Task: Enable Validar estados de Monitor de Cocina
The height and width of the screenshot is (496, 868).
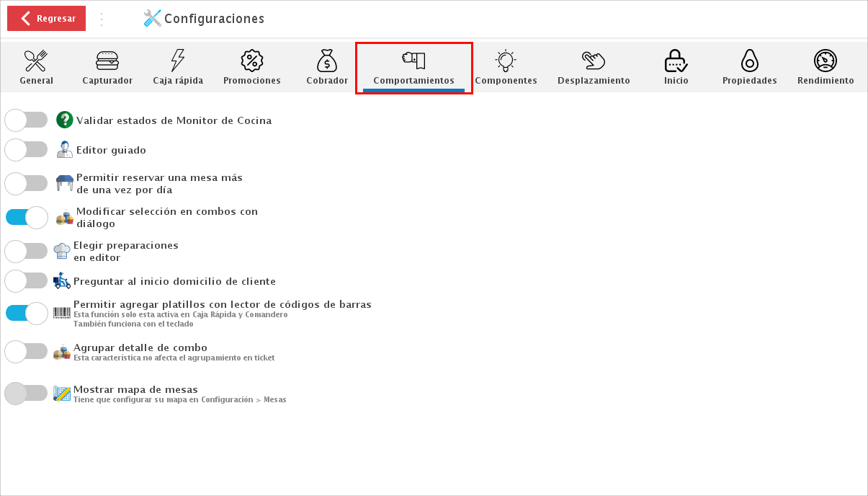Action: click(x=27, y=120)
